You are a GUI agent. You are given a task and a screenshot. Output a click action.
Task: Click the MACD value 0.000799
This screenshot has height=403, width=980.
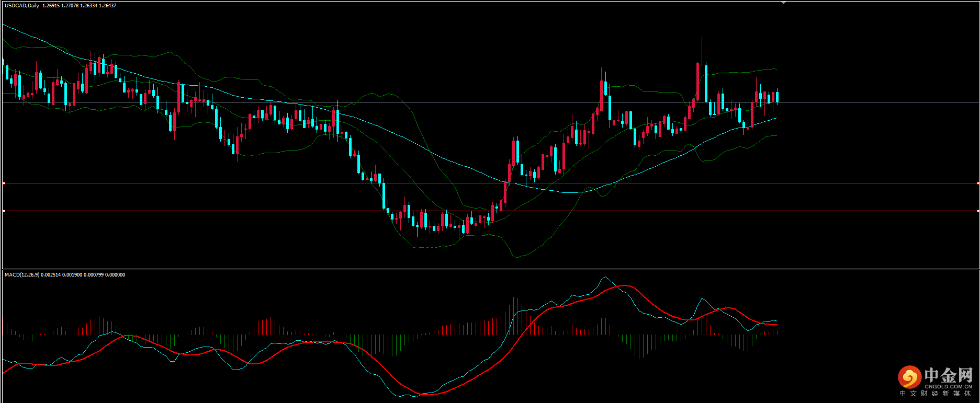pos(94,275)
